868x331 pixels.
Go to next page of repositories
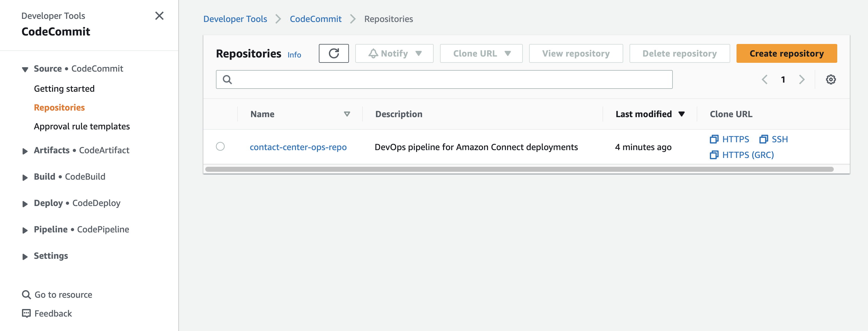pyautogui.click(x=801, y=79)
